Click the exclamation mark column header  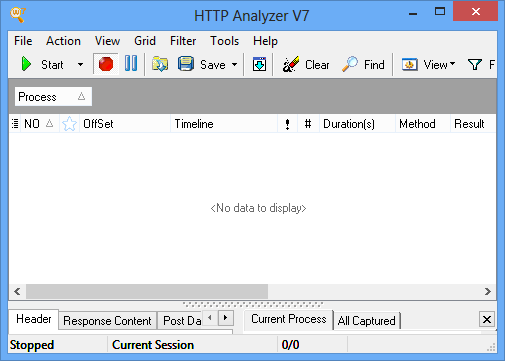point(287,124)
